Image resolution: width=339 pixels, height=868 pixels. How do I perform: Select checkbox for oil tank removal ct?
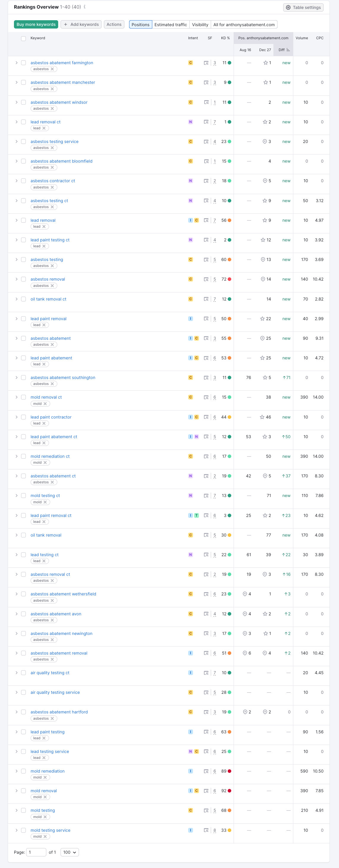(x=23, y=299)
